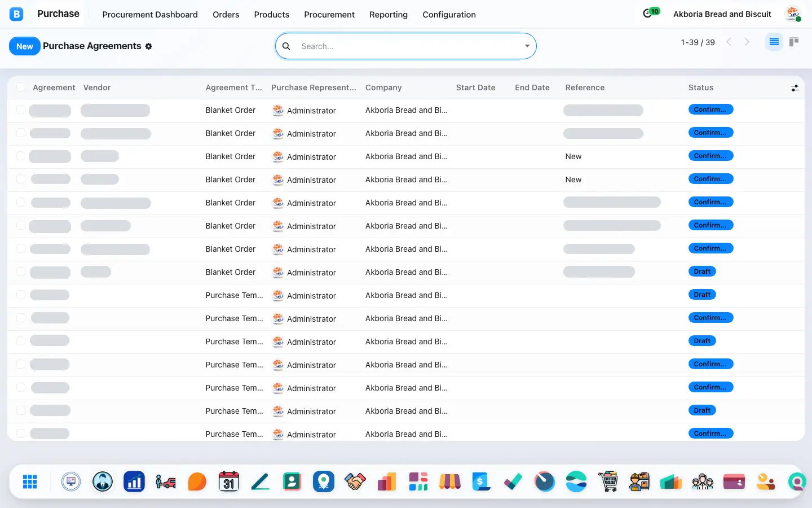This screenshot has height=508, width=812.
Task: Open the app grid launcher in the dock
Action: (x=30, y=481)
